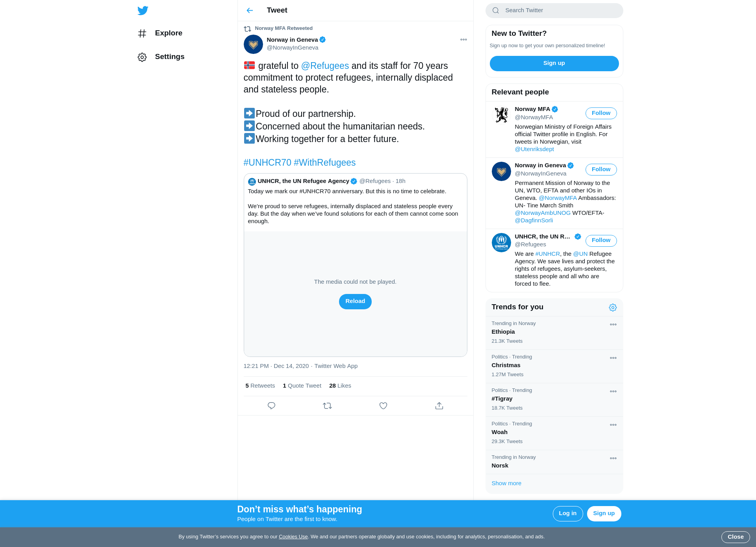Click the Reload media button
The width and height of the screenshot is (756, 547).
355,301
